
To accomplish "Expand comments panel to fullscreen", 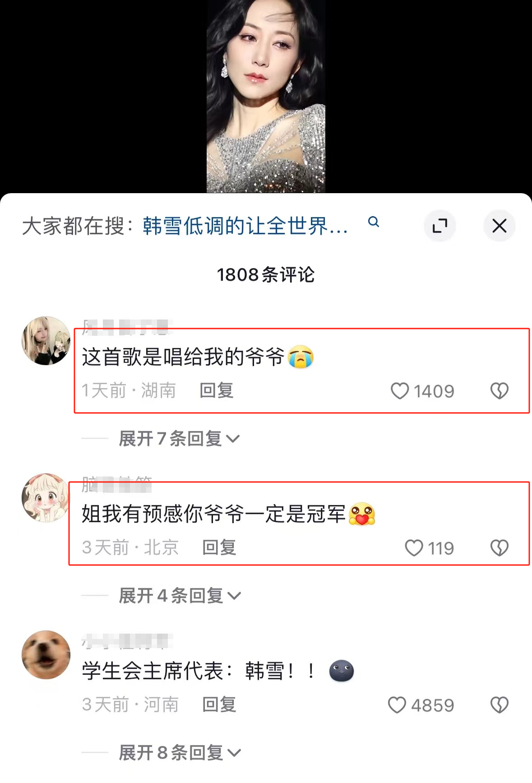I will coord(440,226).
